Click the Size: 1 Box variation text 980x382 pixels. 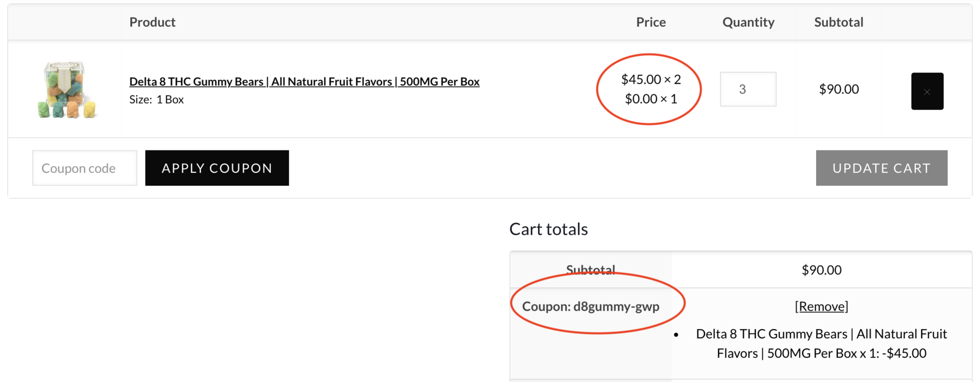click(156, 99)
